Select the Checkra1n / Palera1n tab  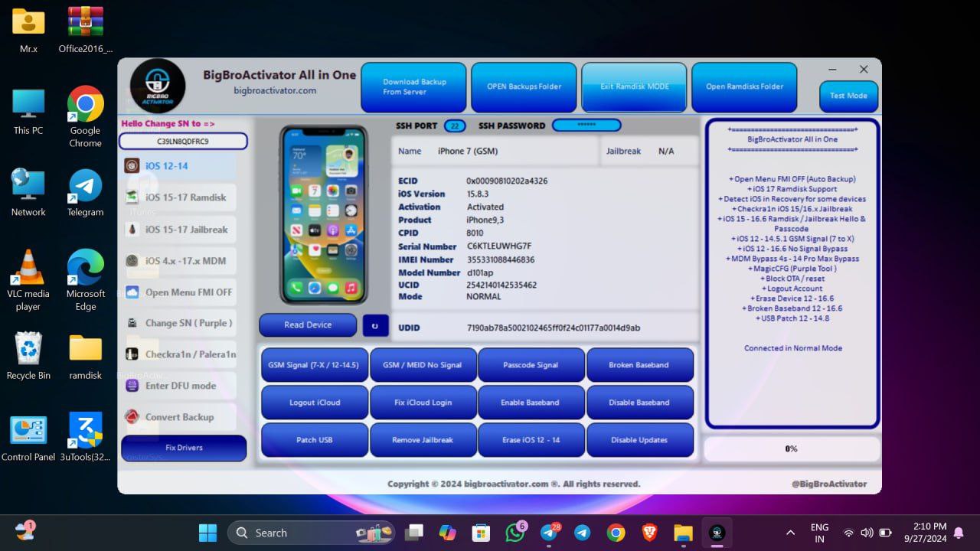tap(178, 354)
